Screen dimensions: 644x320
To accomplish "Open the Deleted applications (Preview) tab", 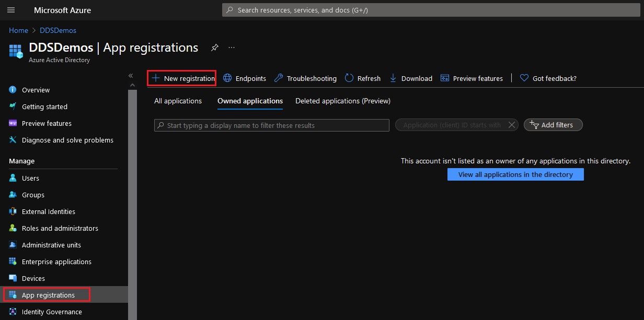I will click(x=342, y=101).
